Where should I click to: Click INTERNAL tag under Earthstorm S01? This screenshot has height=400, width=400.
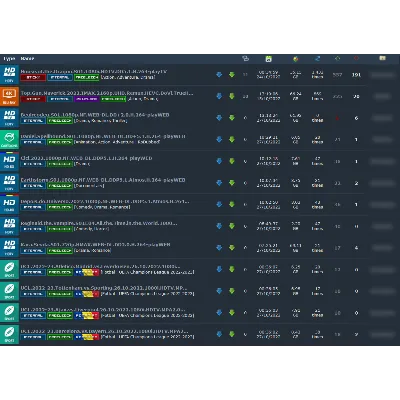point(33,186)
